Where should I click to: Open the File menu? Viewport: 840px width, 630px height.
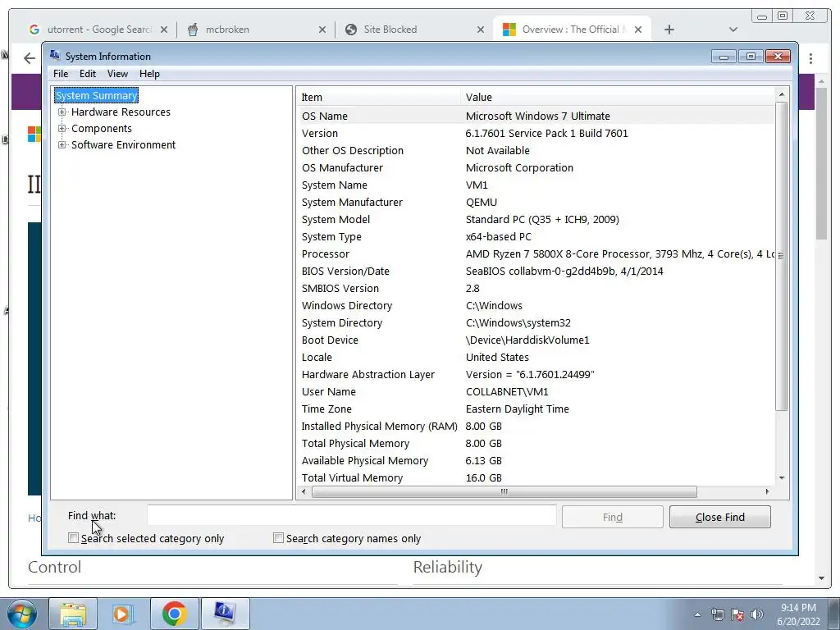point(61,74)
